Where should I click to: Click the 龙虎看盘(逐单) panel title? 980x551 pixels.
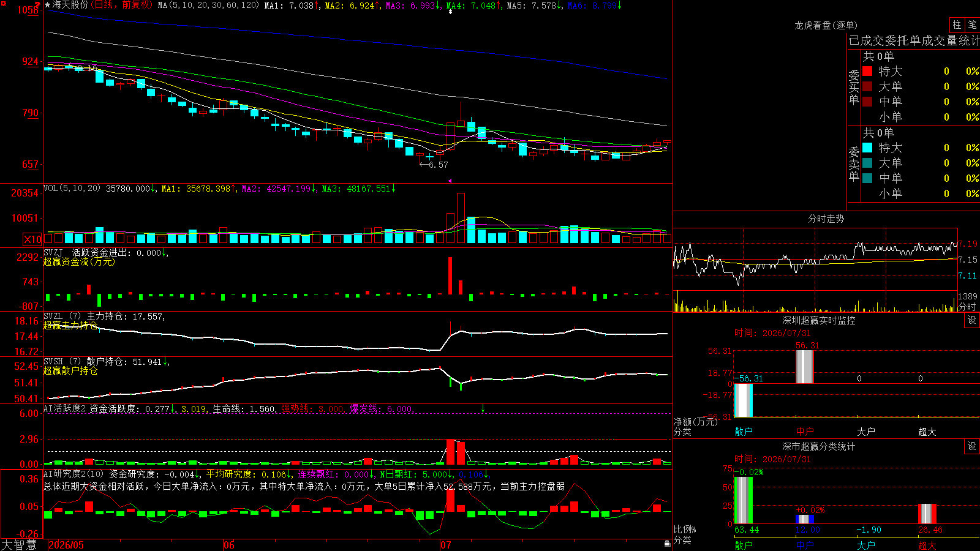826,25
